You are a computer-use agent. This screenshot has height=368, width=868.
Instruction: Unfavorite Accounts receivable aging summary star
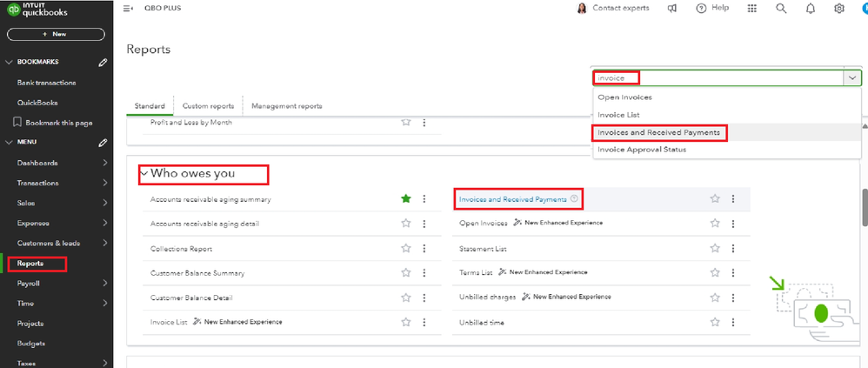point(405,199)
